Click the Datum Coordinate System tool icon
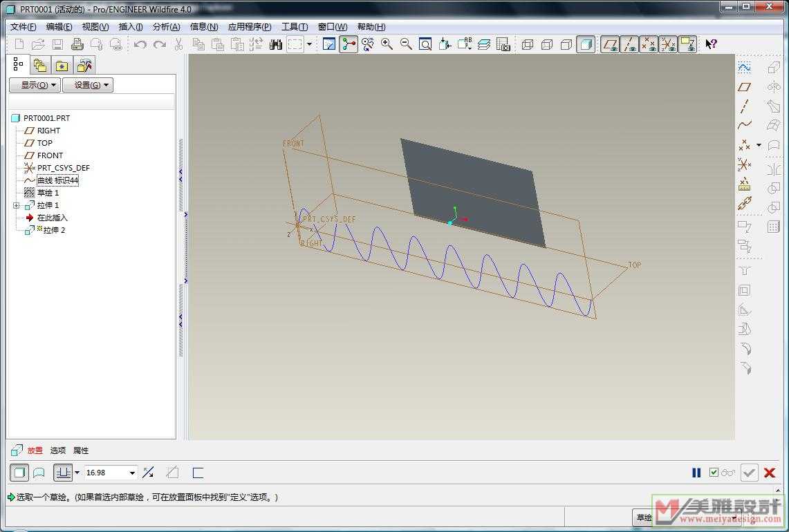The width and height of the screenshot is (789, 532). [x=744, y=164]
